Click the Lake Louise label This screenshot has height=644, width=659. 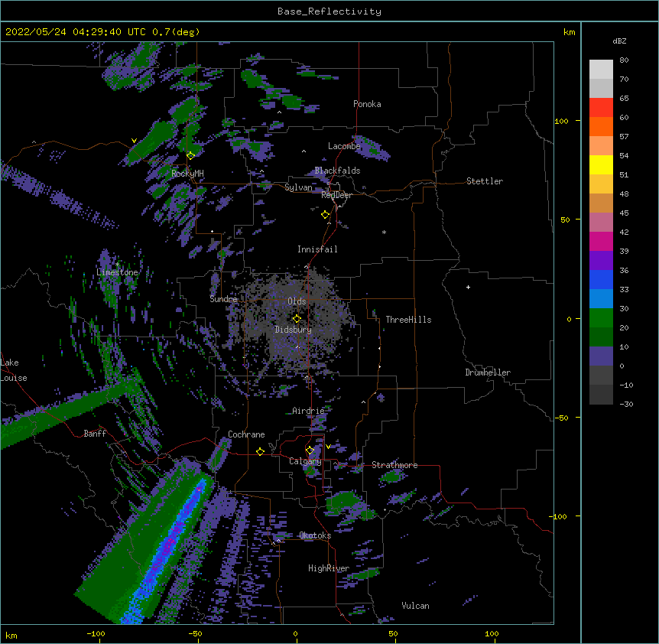click(x=14, y=370)
